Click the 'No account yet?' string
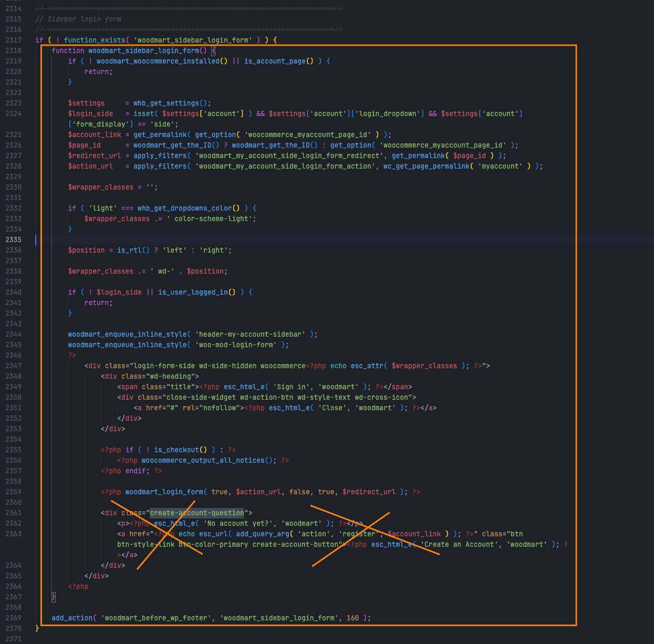Viewport: 654px width, 644px height. pos(238,523)
